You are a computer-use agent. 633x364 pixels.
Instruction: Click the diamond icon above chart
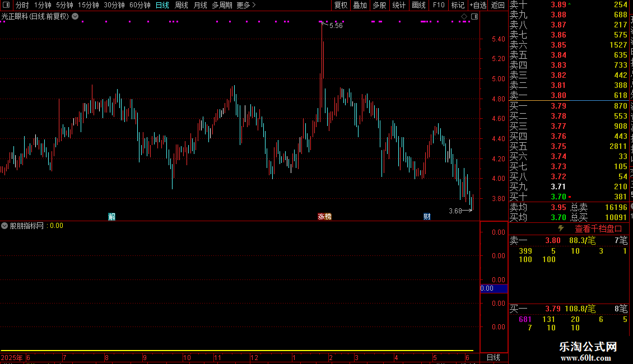464,17
